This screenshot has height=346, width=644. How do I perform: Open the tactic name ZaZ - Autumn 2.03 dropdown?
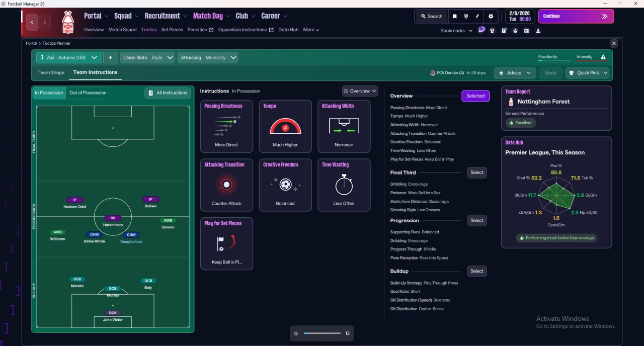(x=69, y=57)
